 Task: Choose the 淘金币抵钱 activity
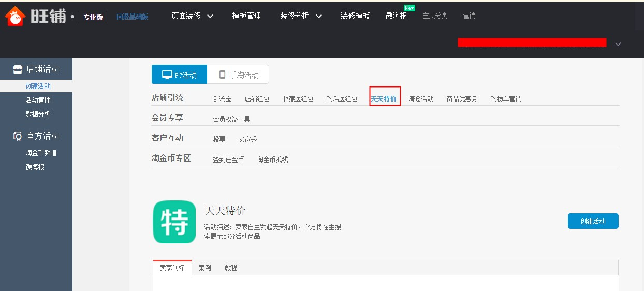(x=273, y=159)
